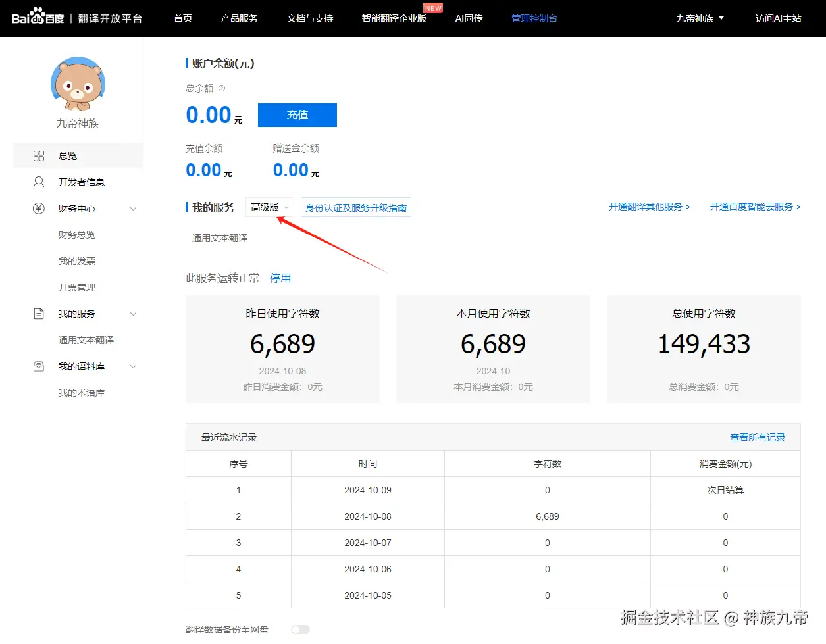Click 开通百度智能云服务 link

click(755, 207)
